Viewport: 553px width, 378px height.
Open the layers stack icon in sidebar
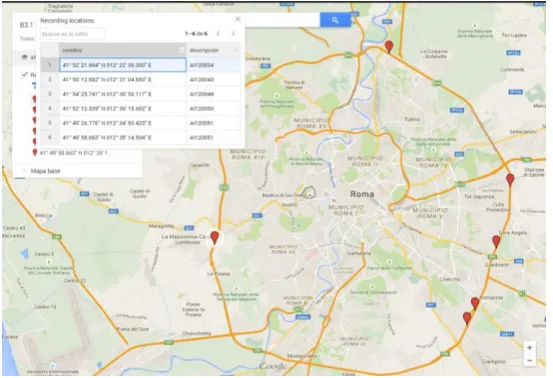(x=24, y=57)
